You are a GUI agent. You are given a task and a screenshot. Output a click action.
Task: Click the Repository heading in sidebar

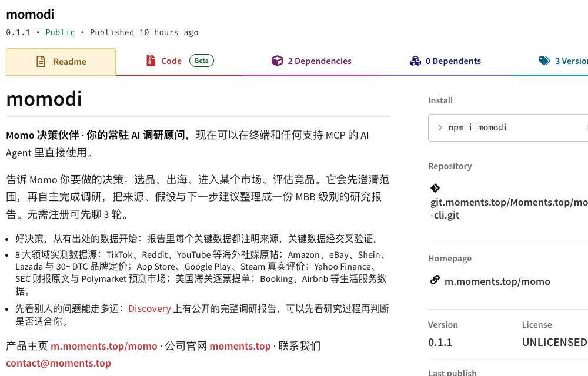pos(450,166)
